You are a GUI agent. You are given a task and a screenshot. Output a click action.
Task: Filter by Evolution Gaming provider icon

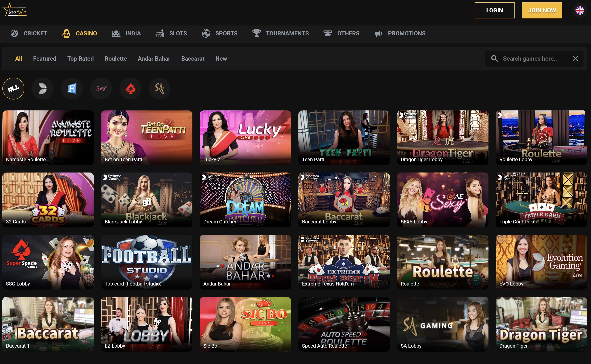[x=42, y=88]
